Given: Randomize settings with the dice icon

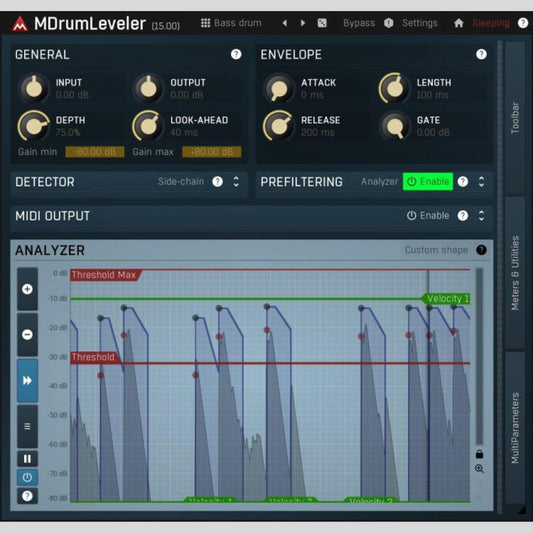Looking at the screenshot, I should [x=322, y=23].
